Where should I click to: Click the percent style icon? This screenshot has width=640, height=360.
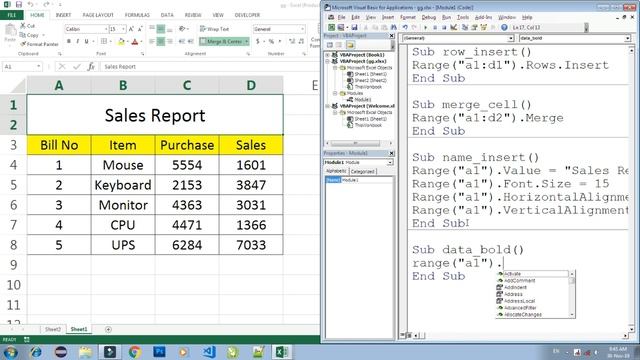[271, 41]
